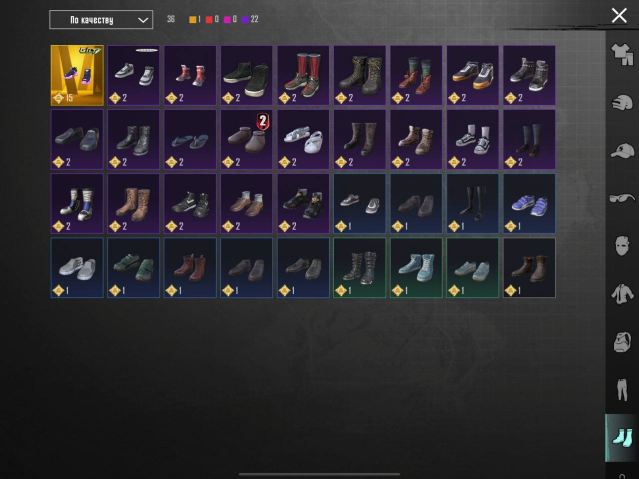Open the pants category icon
The height and width of the screenshot is (479, 639).
pos(622,390)
